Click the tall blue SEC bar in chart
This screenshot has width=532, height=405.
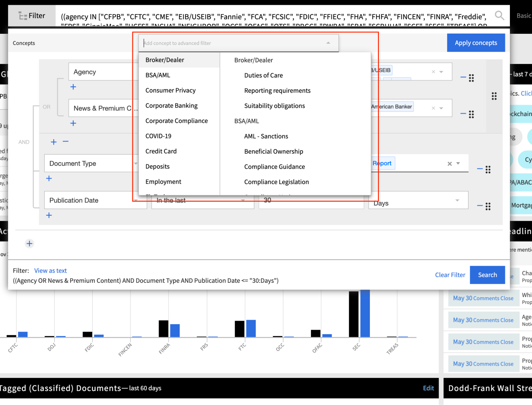[365, 313]
